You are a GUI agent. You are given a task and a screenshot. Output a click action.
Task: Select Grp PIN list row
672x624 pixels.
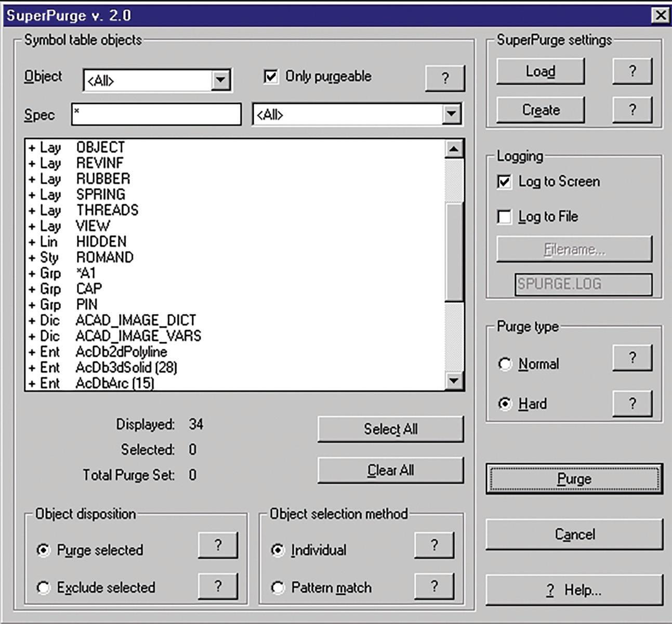pyautogui.click(x=235, y=305)
